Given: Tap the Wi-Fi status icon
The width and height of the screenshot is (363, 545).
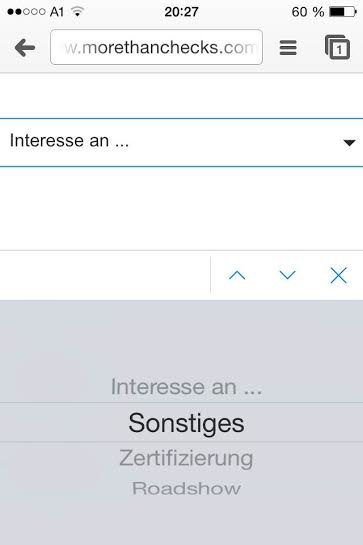Looking at the screenshot, I should (77, 11).
